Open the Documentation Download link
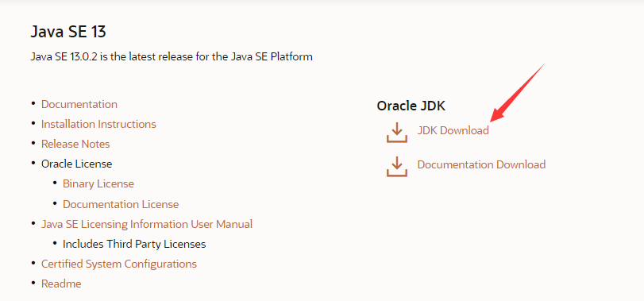 point(481,164)
